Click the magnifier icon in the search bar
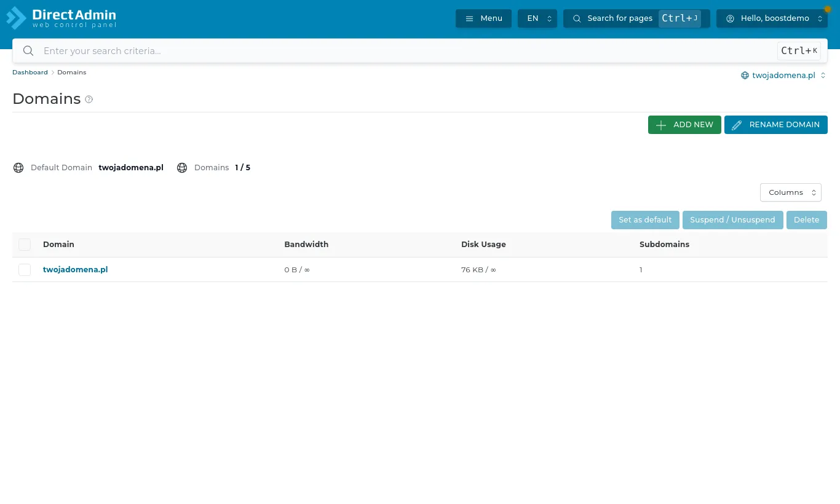 28,51
